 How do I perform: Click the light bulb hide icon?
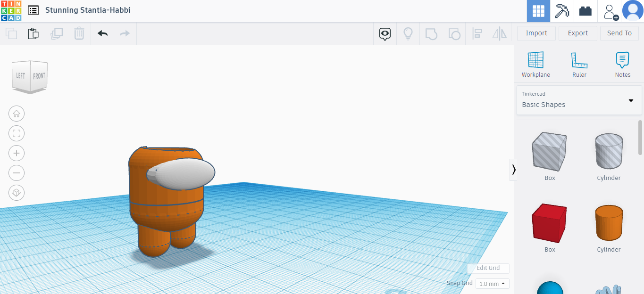point(408,33)
